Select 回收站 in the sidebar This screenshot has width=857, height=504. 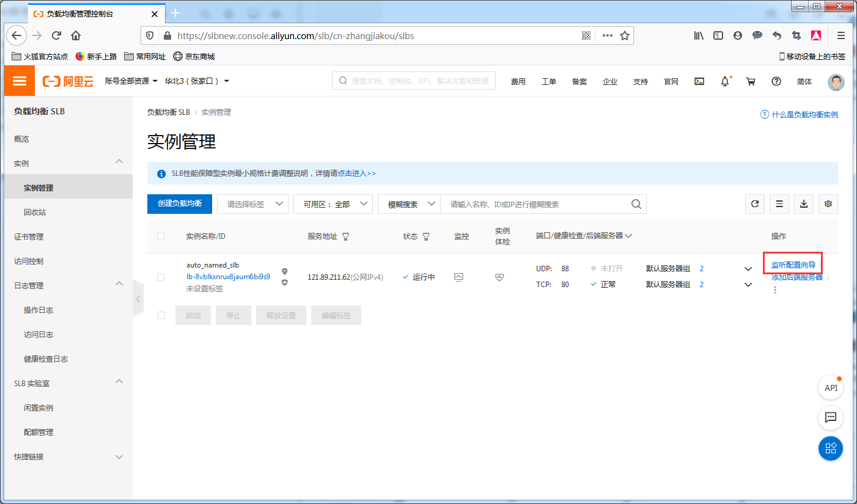35,212
